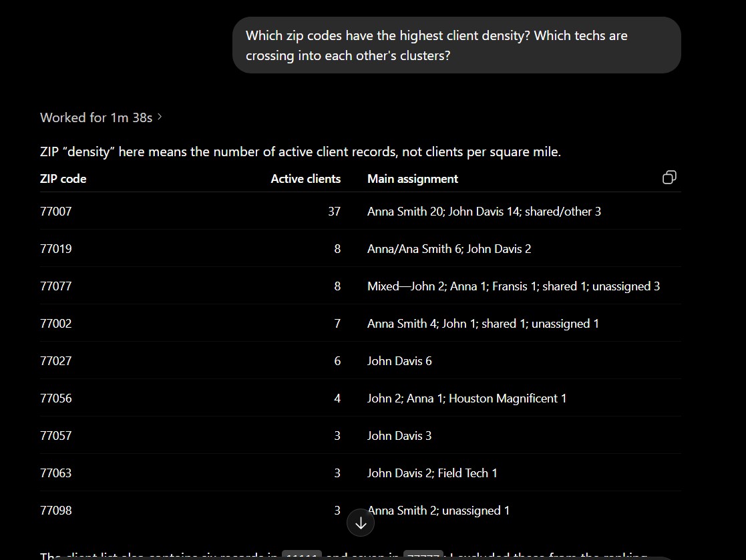Select ZIP code 77098 cell
Viewport: 746px width, 560px height.
(55, 510)
